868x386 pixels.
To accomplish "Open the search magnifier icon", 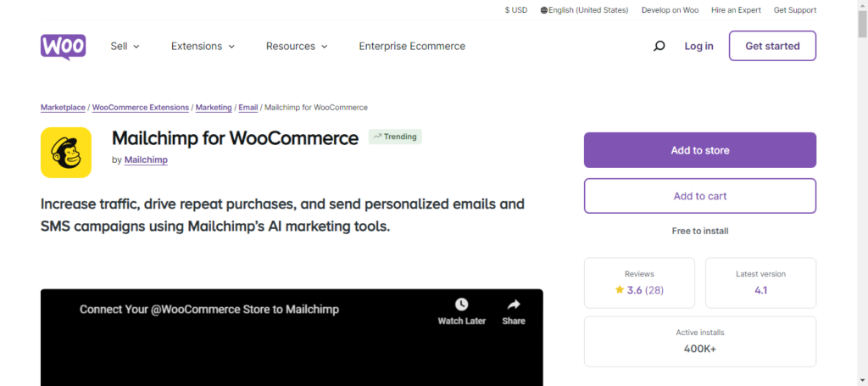I will tap(659, 46).
